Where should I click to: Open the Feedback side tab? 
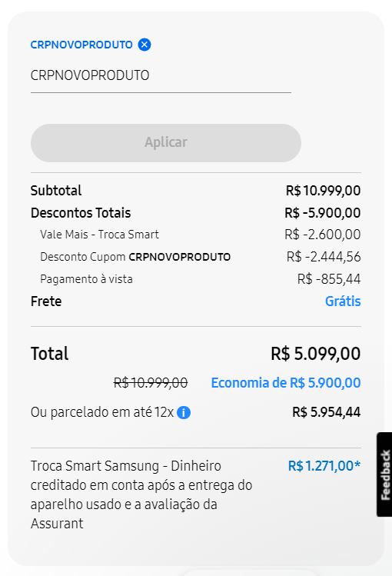pyautogui.click(x=384, y=474)
